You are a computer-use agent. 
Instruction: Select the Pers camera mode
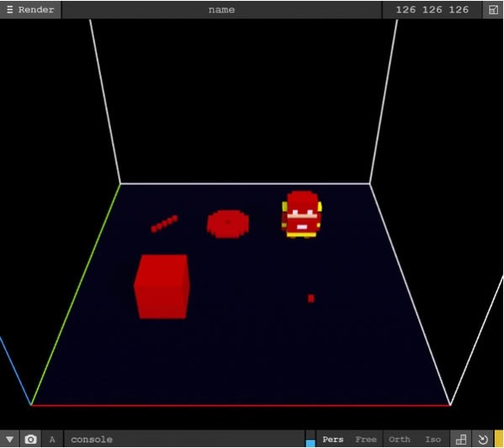[x=332, y=439]
